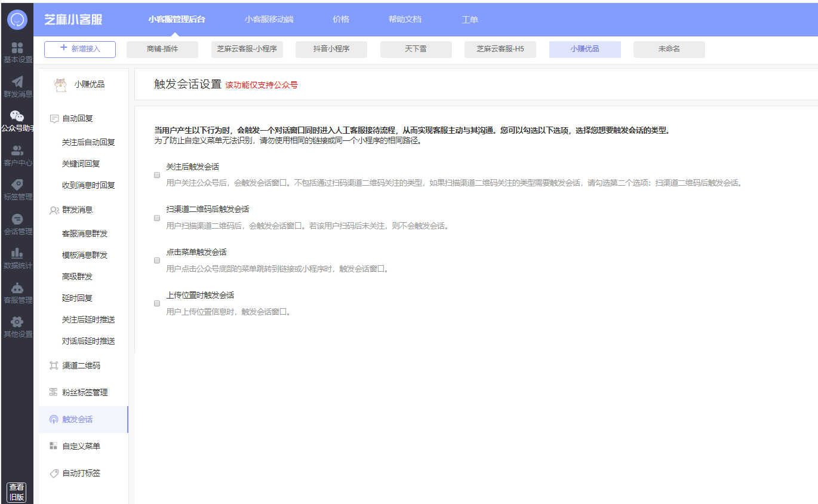Screen dimensions: 818x504
Task: Open 小客服管理后台 top tab
Action: pos(177,19)
